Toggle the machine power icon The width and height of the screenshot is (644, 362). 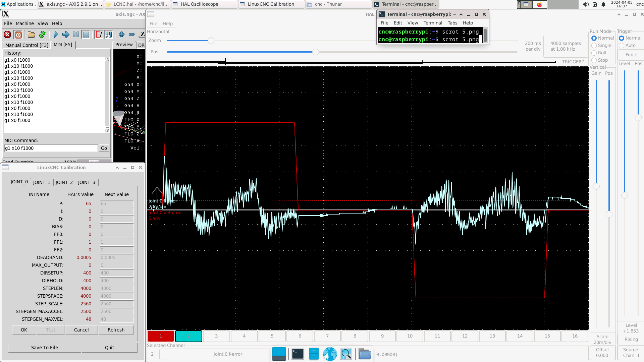click(18, 35)
